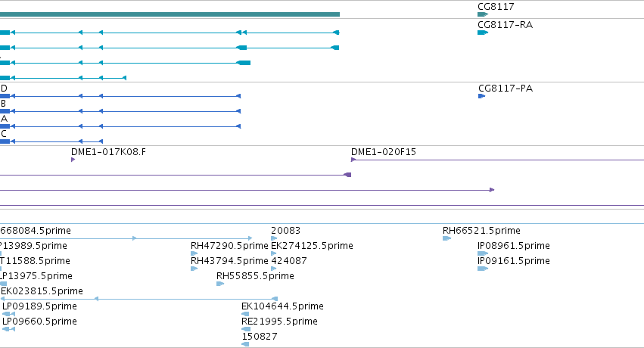
Task: Click the CG8117 gene label
Action: (496, 7)
